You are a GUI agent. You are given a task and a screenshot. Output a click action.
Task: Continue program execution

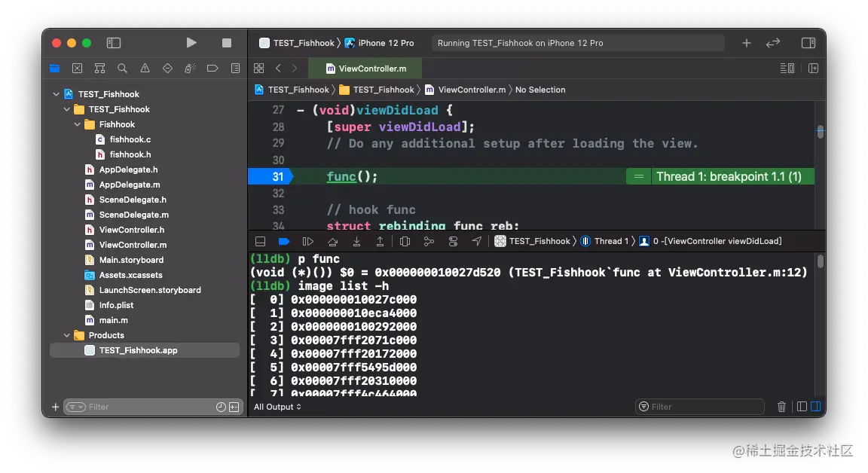[307, 241]
